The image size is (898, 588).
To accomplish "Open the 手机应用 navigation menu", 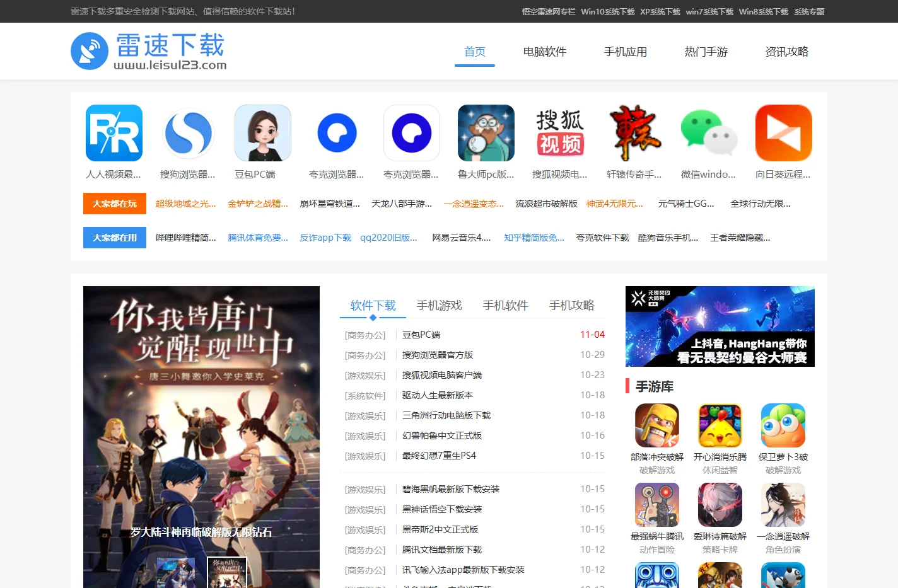I will [x=626, y=52].
